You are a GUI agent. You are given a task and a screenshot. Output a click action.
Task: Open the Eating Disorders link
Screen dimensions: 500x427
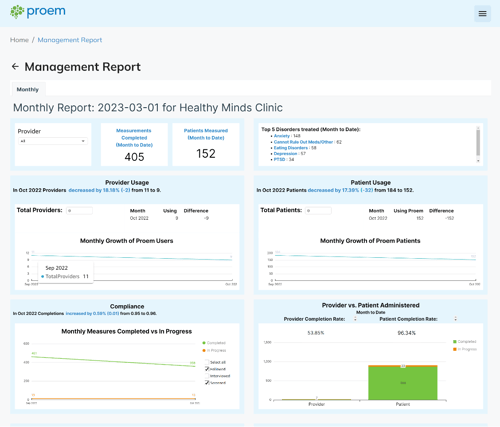tap(291, 148)
